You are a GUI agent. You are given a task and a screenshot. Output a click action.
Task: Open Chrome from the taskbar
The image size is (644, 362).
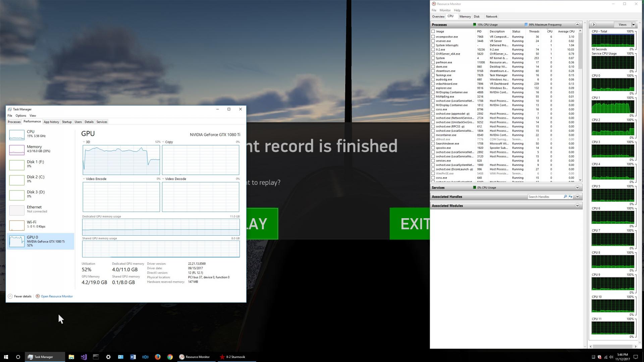coord(170,357)
